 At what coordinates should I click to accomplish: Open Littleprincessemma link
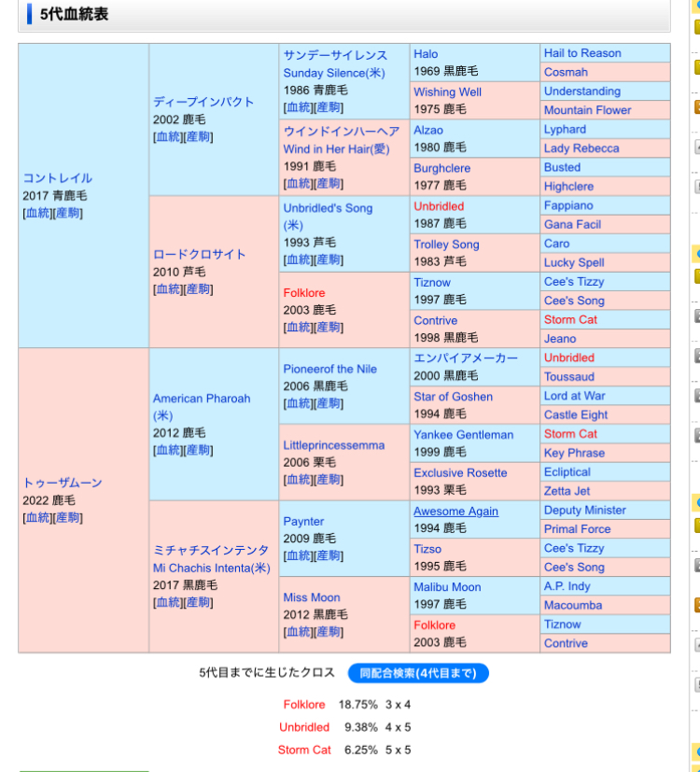point(334,445)
